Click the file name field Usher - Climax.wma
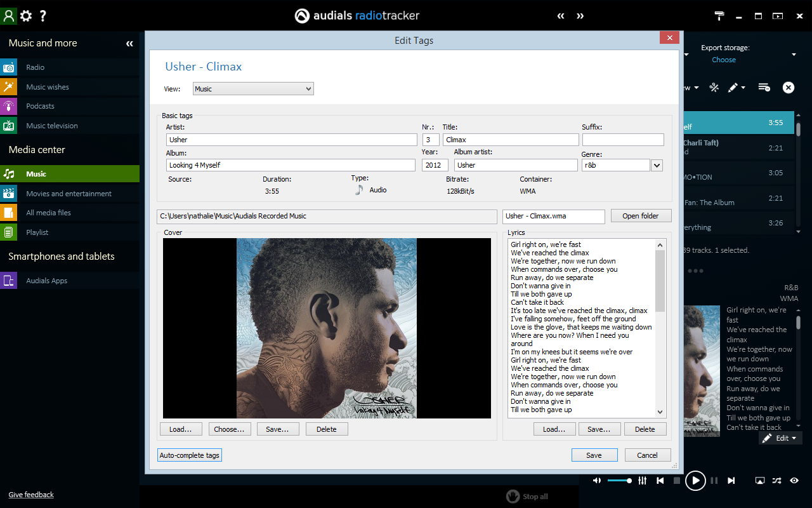This screenshot has width=812, height=508. tap(554, 216)
